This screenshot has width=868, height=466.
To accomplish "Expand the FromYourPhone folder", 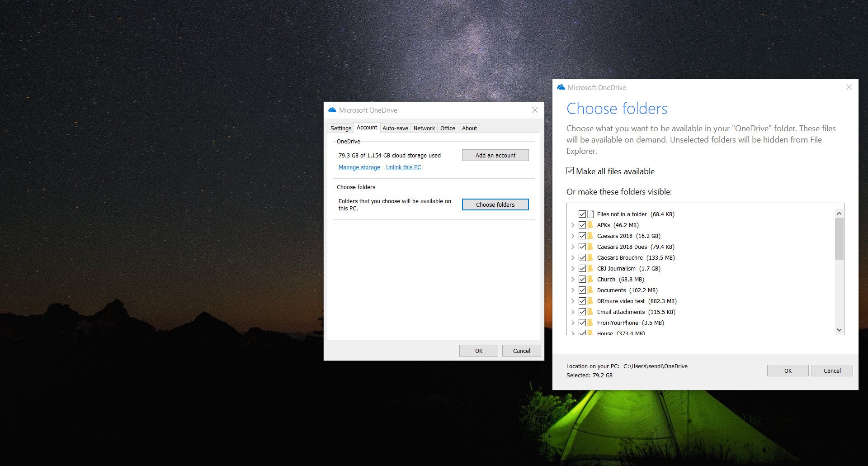I will (x=573, y=323).
